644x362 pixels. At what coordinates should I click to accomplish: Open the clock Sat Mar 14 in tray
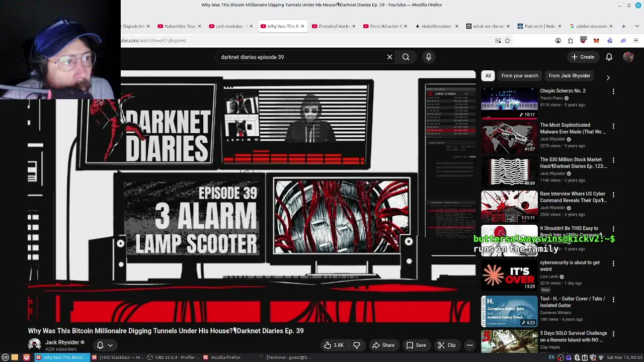click(x=624, y=357)
